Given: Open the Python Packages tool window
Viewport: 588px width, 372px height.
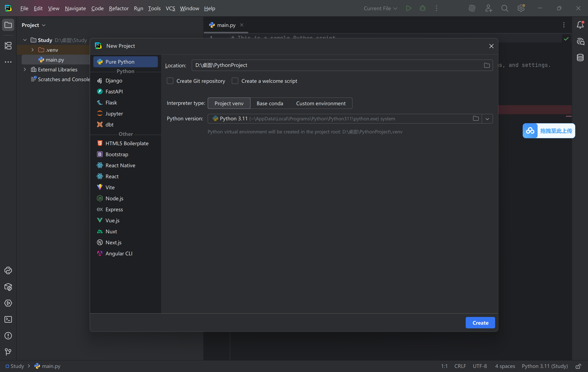Looking at the screenshot, I should 8,287.
